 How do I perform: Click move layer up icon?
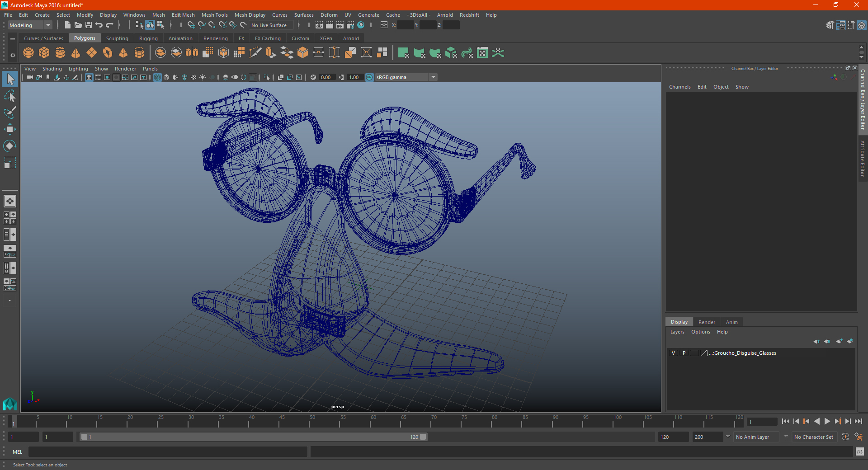816,341
